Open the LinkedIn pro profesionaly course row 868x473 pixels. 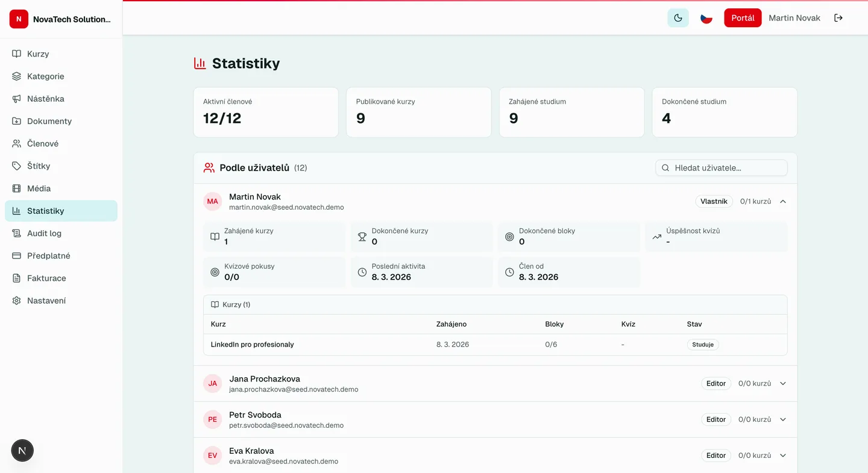point(252,344)
